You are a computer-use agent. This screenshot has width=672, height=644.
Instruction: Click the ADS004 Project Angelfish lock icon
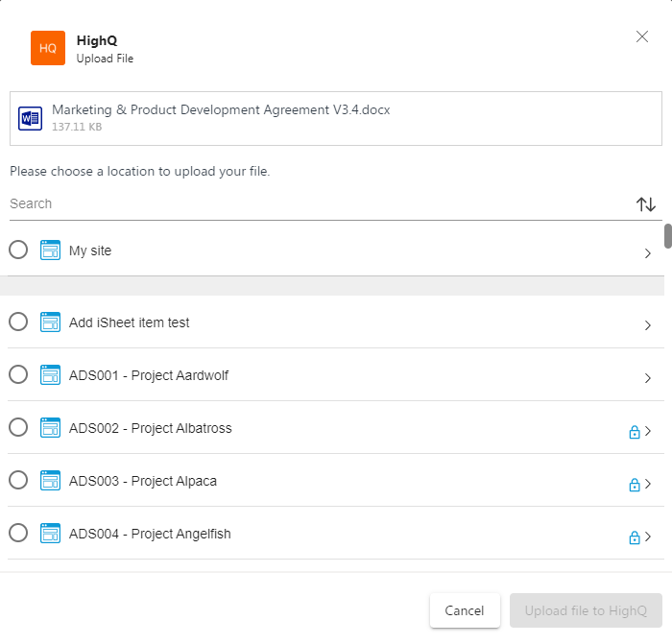pos(634,537)
